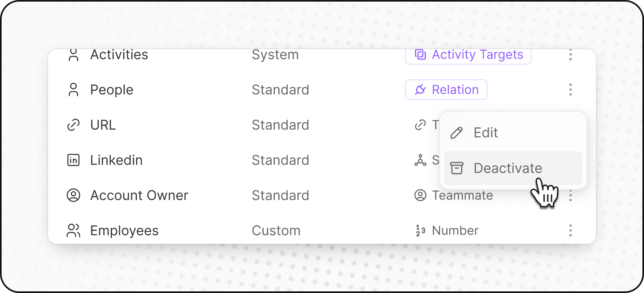
Task: Open the Employees row three-dot menu
Action: [x=570, y=231]
